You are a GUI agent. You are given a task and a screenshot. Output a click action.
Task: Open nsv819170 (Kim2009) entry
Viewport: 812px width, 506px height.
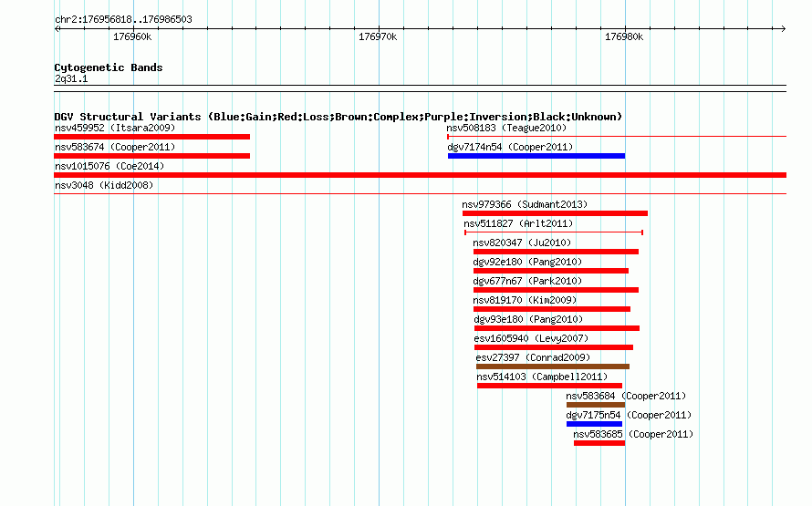pos(525,300)
